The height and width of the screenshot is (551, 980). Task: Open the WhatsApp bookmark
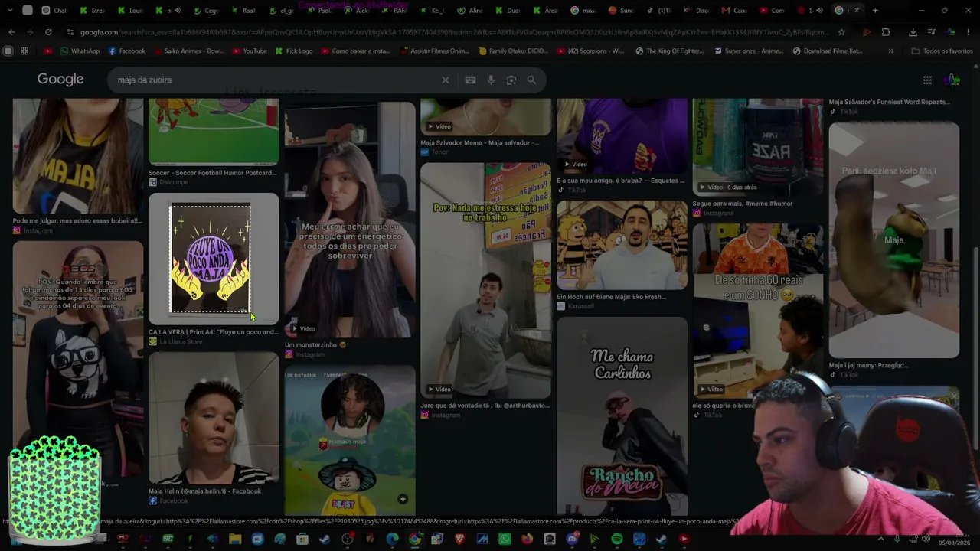(x=79, y=51)
